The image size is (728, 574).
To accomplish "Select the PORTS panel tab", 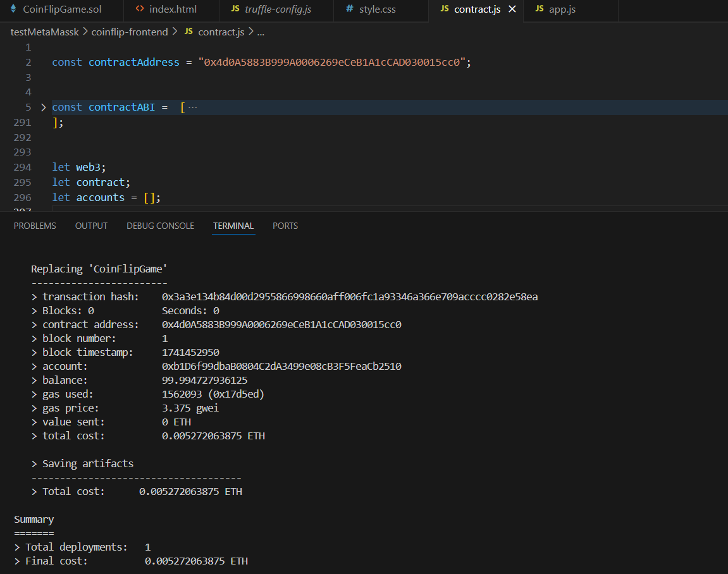I will (285, 226).
